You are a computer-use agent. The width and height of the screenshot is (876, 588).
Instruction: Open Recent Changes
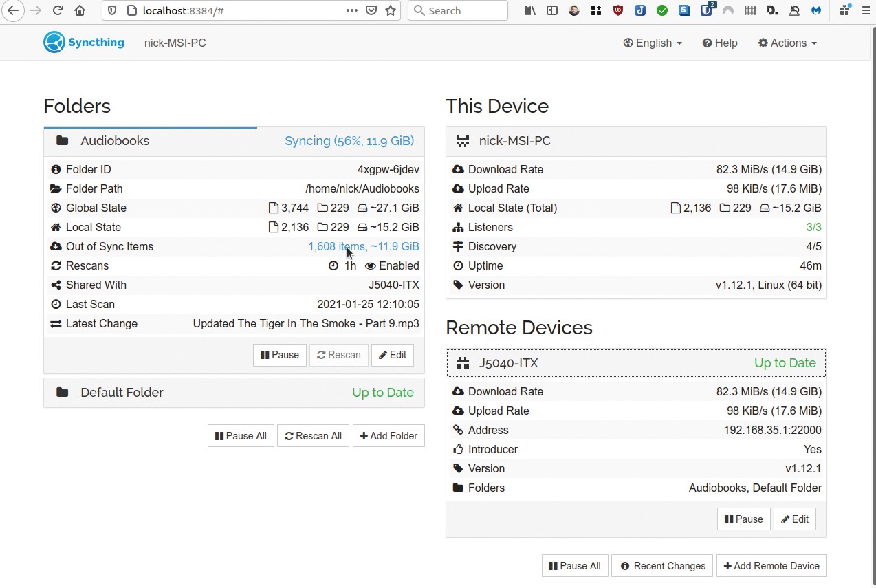tap(663, 566)
